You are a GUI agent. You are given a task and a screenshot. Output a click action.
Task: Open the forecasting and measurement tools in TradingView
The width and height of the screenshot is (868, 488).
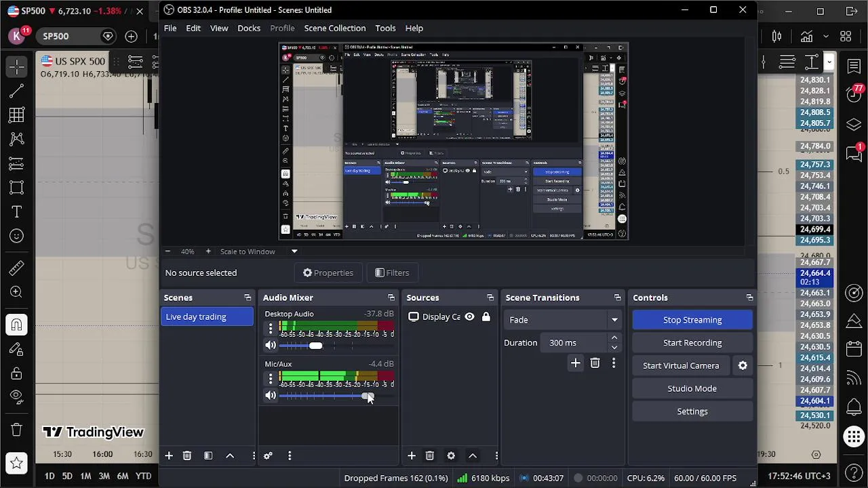coord(17,164)
